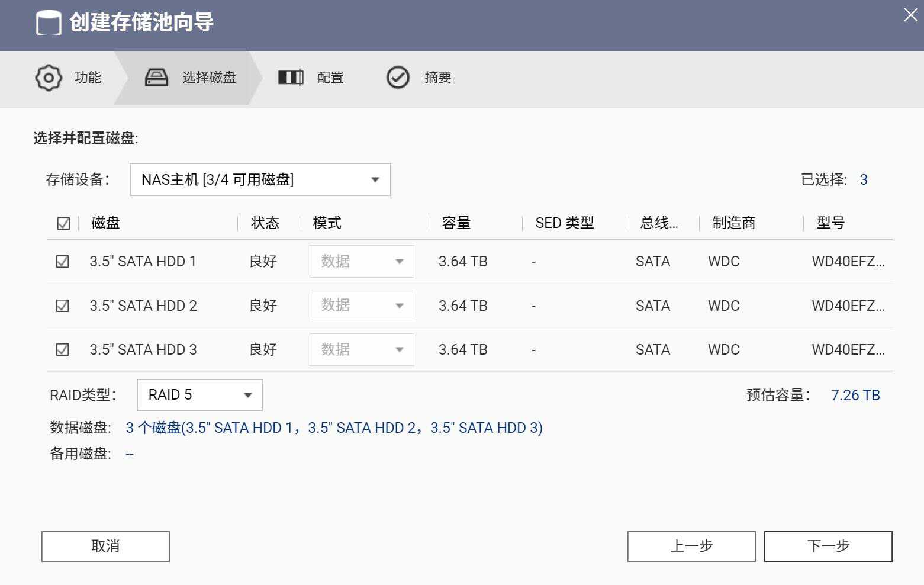This screenshot has width=924, height=585.
Task: Click the 摘要 checkmark circle icon
Action: coord(398,78)
